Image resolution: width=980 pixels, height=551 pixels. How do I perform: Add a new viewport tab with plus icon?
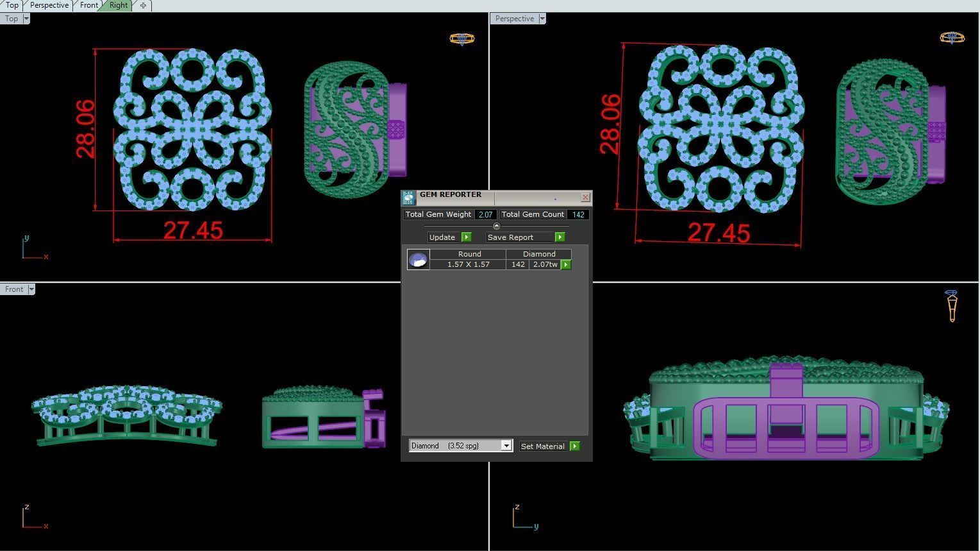[143, 5]
